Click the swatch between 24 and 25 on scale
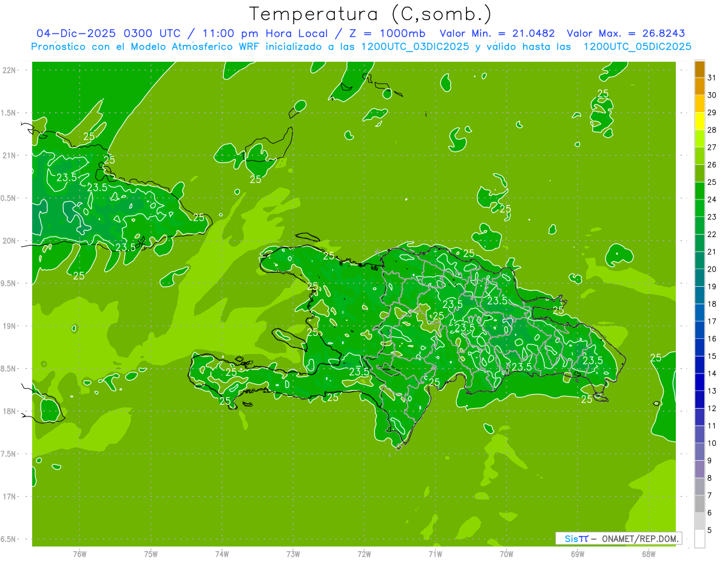Screen dimensions: 728x562 [x=699, y=191]
